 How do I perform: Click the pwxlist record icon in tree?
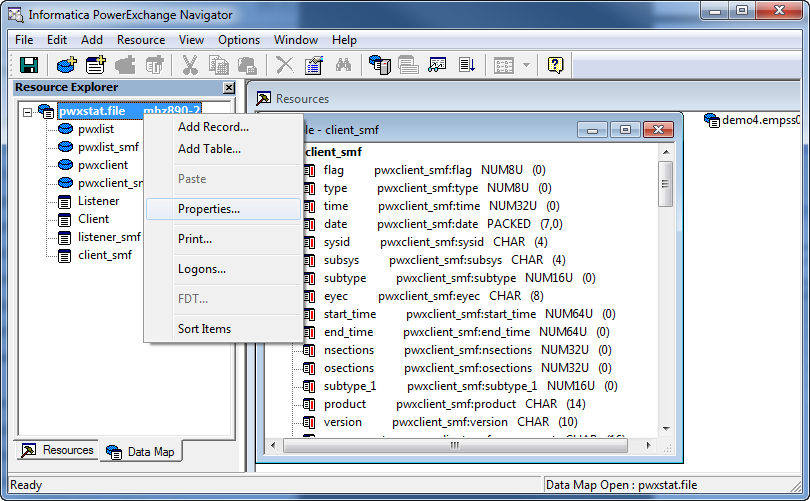(66, 129)
